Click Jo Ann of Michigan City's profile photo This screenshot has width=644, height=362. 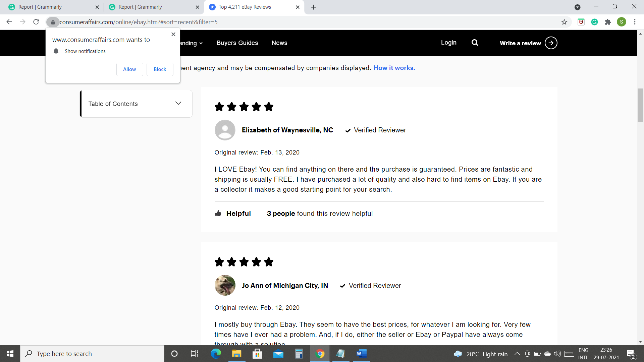point(225,285)
